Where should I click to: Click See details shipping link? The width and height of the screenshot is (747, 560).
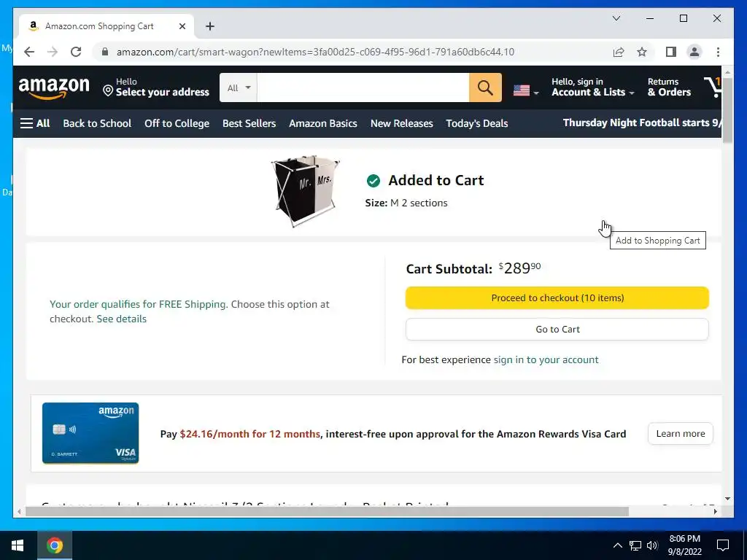click(122, 319)
